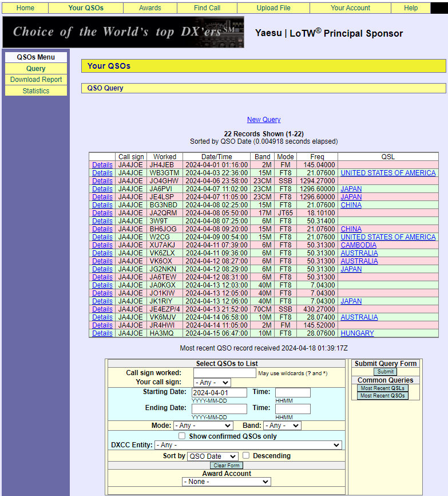Click the Yaesu sponsor banner image
This screenshot has height=496, width=448.
[123, 32]
